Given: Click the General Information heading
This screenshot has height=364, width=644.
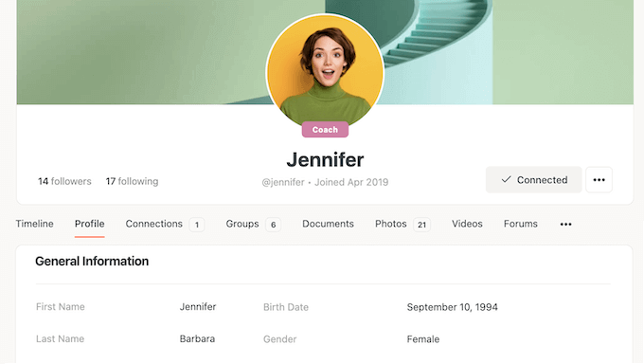Looking at the screenshot, I should point(92,262).
